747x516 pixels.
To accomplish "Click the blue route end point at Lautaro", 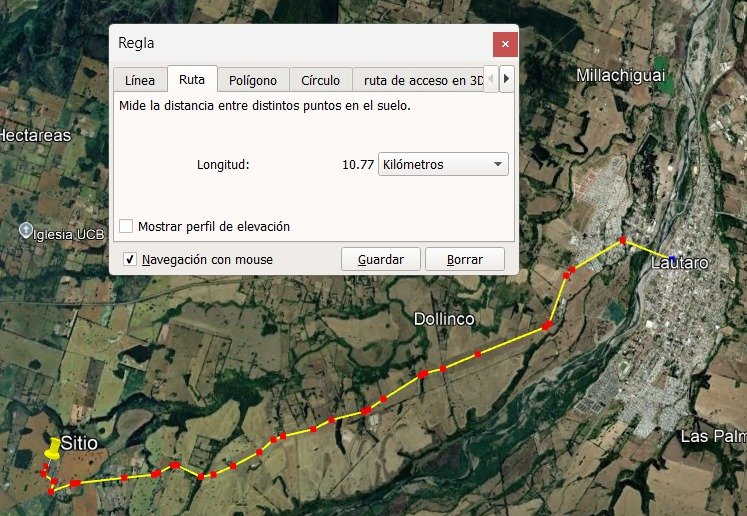I will click(672, 259).
